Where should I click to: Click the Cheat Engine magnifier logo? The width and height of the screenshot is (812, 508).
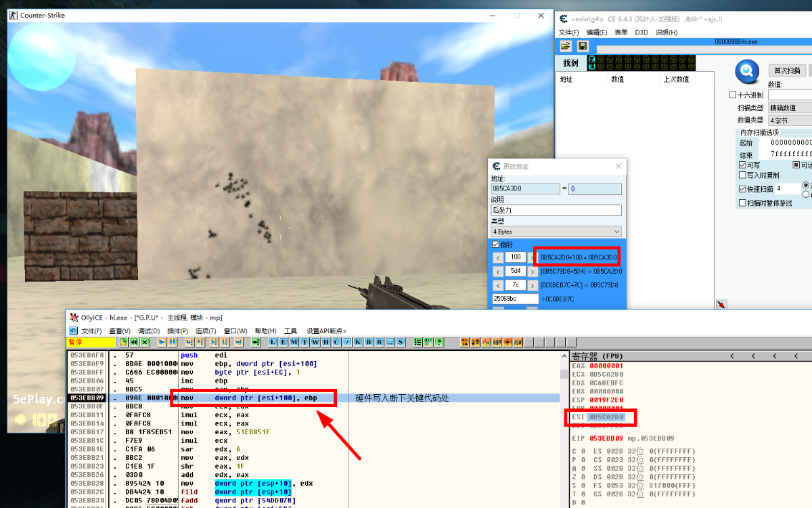(x=747, y=70)
